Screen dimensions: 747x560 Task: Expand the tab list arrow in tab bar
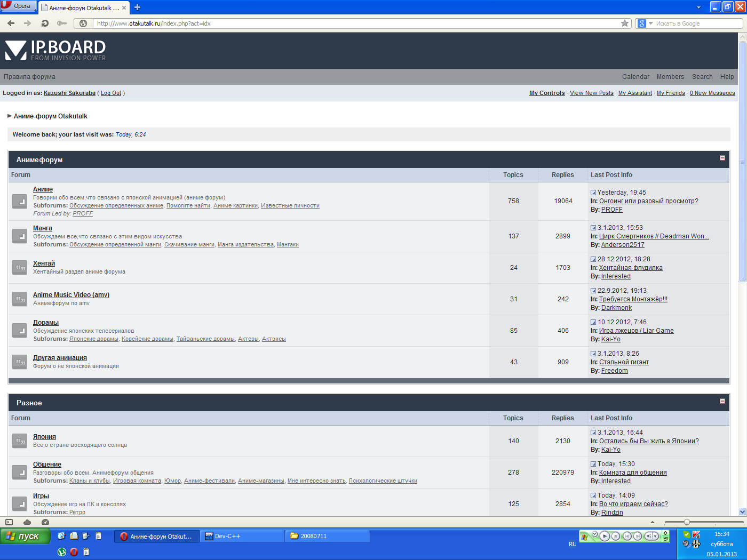(698, 7)
